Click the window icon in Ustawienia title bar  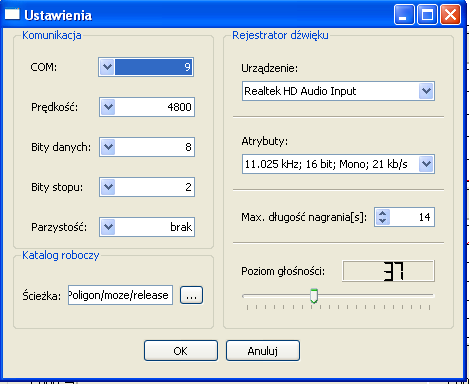click(12, 15)
